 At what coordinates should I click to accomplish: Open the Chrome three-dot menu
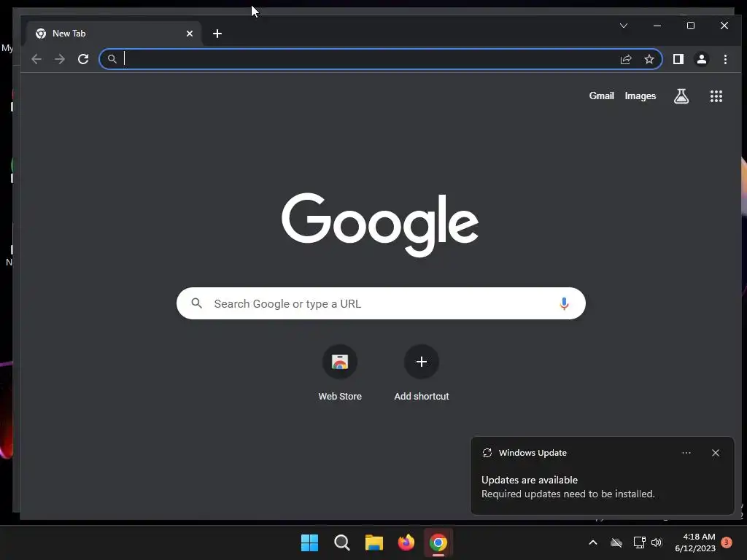(725, 59)
